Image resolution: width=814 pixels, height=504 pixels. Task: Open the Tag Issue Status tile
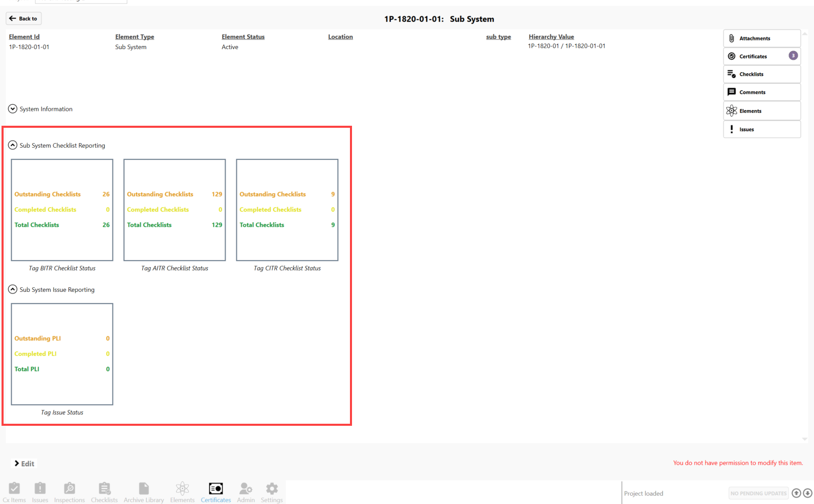click(x=62, y=354)
